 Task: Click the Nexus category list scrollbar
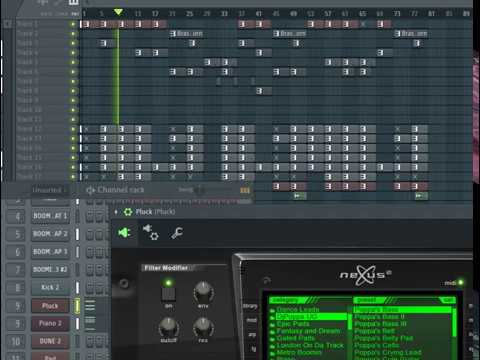tap(350, 321)
